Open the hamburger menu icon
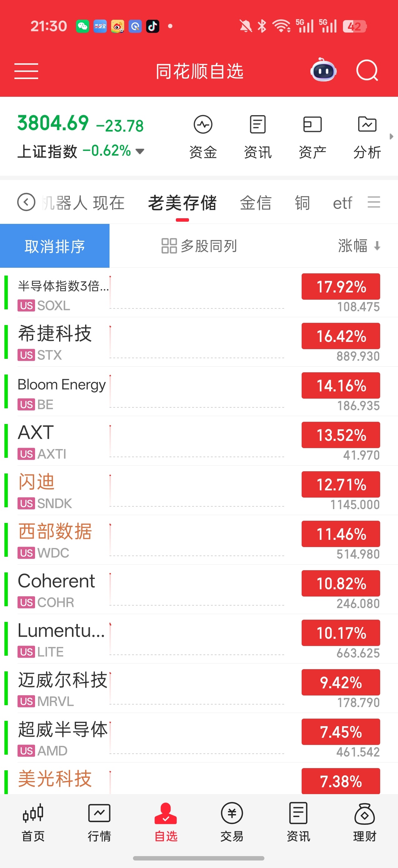This screenshot has width=398, height=868. 26,71
